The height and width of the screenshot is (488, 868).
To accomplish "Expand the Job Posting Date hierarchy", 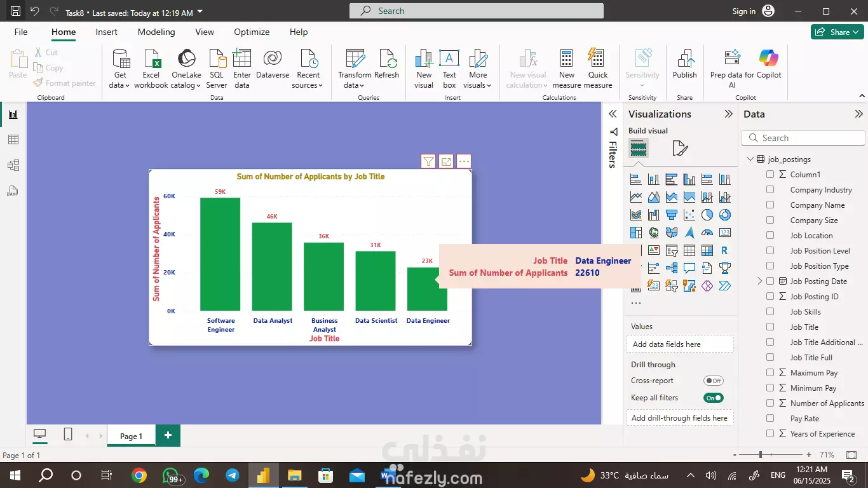I will 760,281.
